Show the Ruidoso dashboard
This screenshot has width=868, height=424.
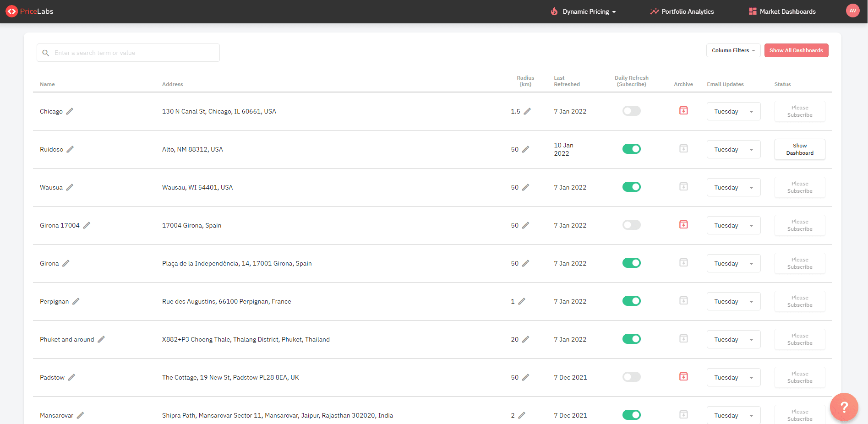tap(799, 149)
